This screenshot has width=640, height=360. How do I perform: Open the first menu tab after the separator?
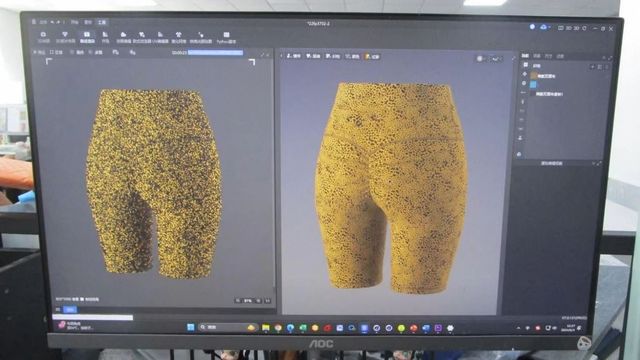74,22
